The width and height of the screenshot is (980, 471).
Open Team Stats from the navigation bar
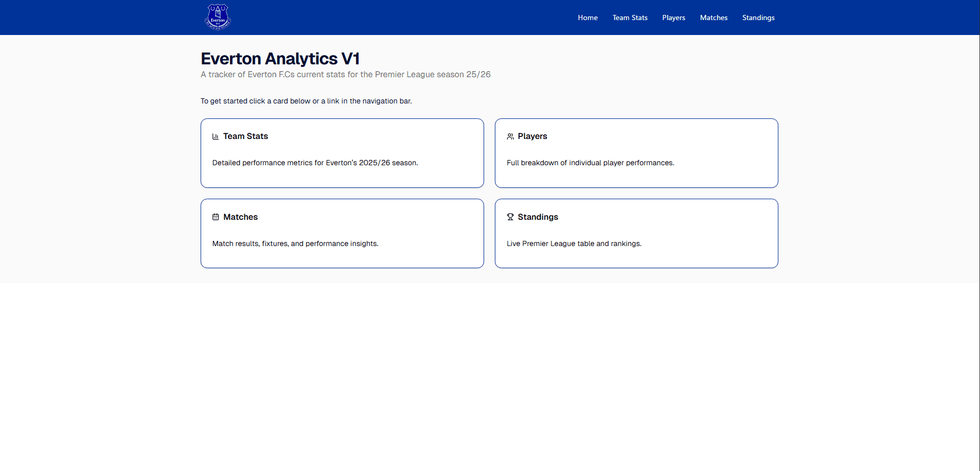coord(630,18)
